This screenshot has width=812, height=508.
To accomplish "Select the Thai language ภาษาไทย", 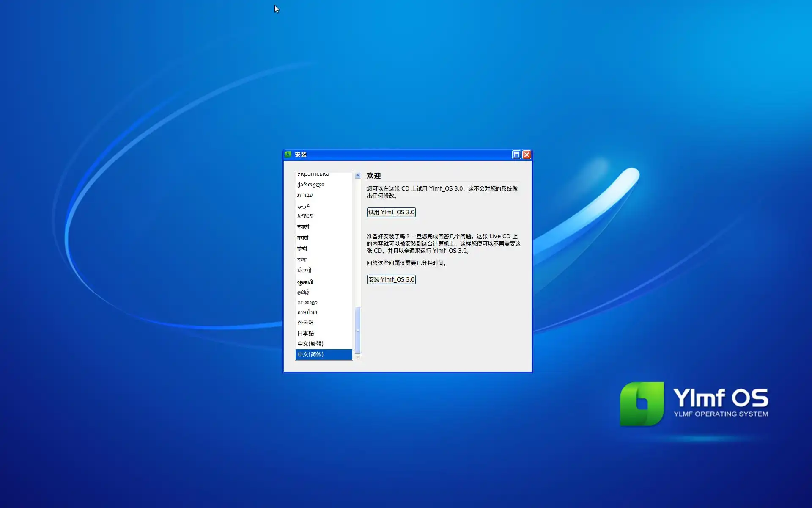I will point(307,312).
